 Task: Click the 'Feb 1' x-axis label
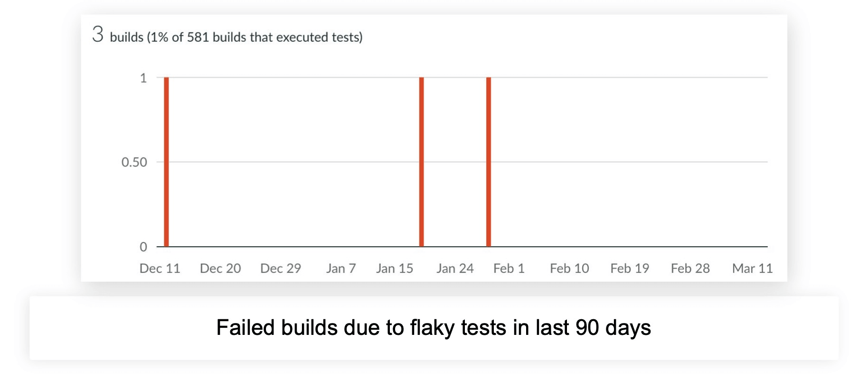coord(509,268)
